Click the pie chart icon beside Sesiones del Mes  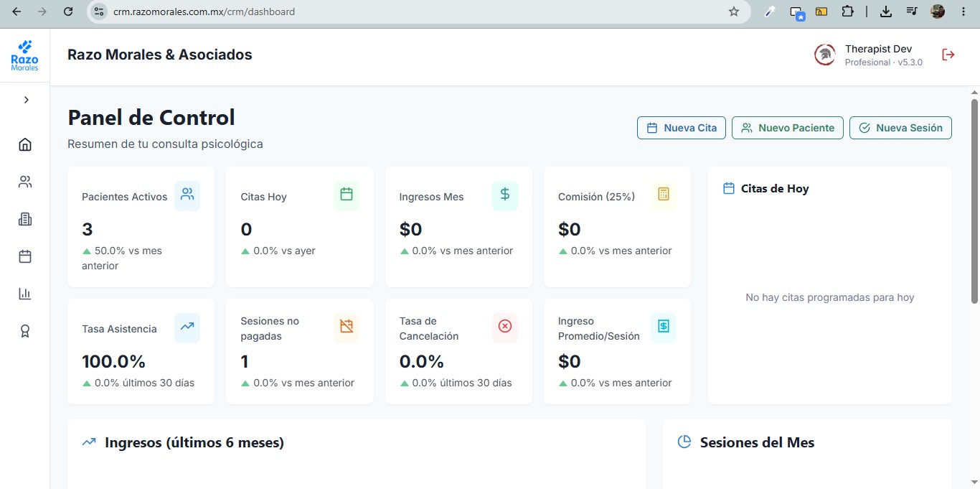click(x=684, y=442)
